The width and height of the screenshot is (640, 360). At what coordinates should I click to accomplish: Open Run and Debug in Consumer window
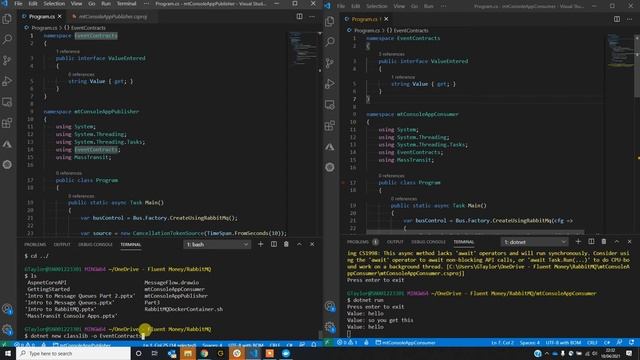330,84
